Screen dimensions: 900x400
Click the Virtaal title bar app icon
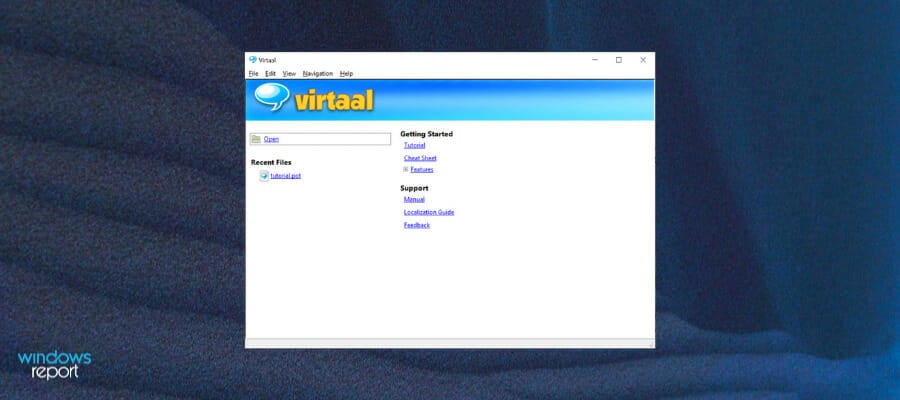point(252,60)
